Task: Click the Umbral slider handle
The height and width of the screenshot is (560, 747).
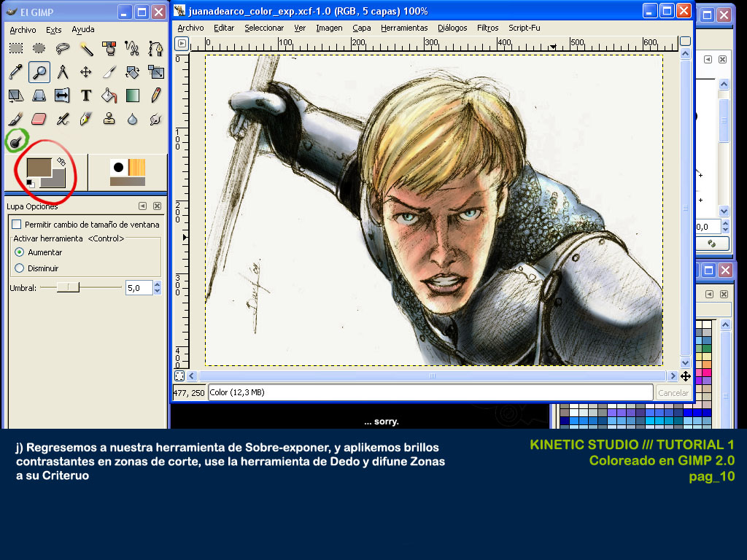Action: click(68, 287)
